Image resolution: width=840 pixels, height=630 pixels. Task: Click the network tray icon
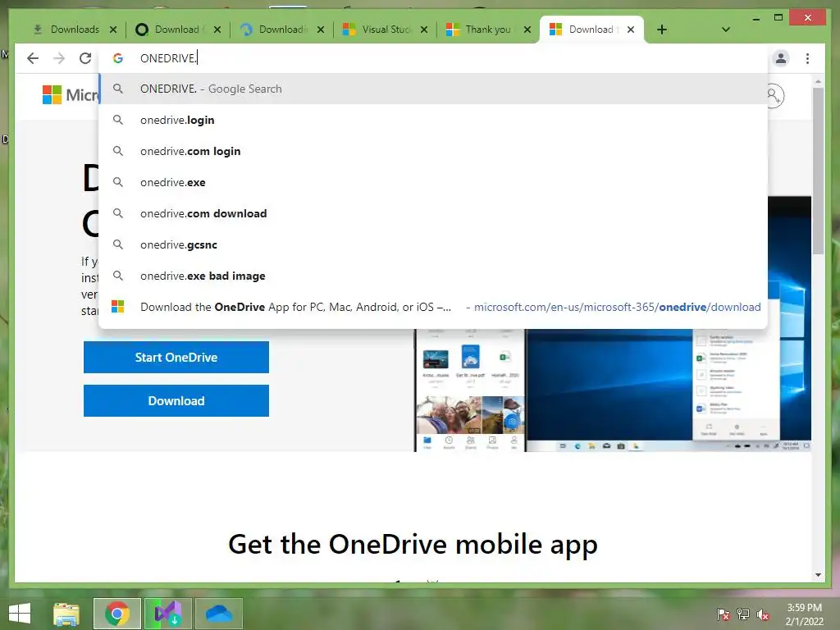point(743,614)
